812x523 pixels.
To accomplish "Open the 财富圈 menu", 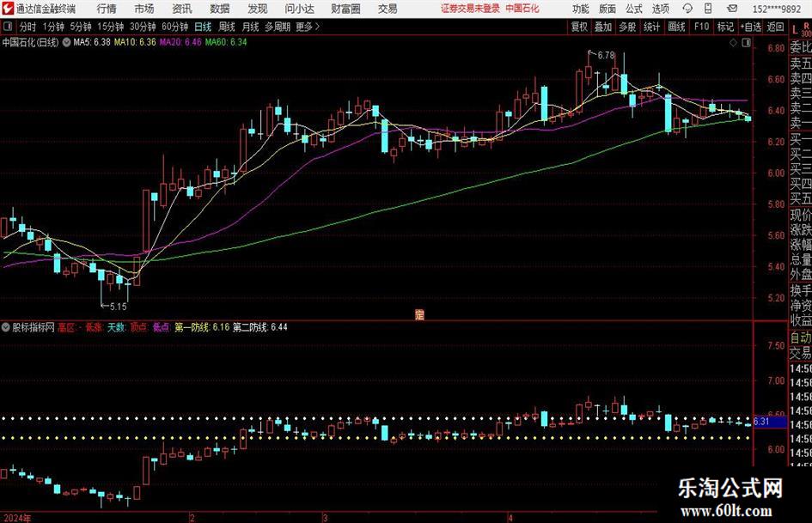I will pos(345,9).
